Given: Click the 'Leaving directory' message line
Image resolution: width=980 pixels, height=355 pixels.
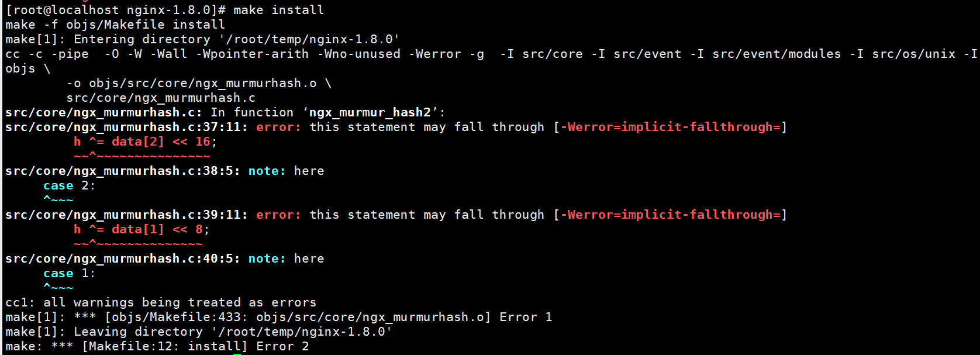Looking at the screenshot, I should pos(199,332).
